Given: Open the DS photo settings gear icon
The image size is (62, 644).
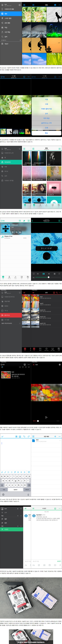Looking at the screenshot, I should click(20, 5).
